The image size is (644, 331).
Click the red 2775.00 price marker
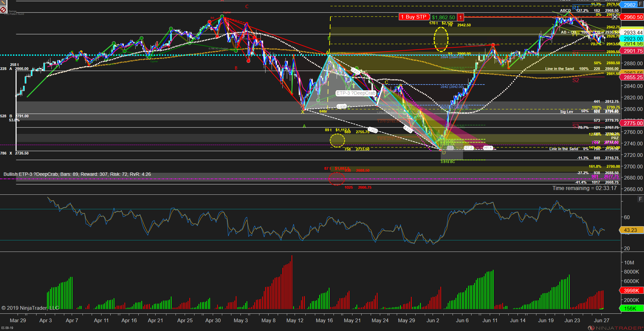[632, 123]
